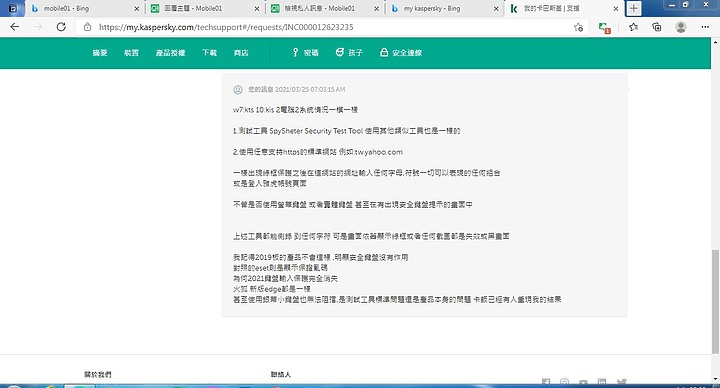Click the message timestamp 2021/03/25 07:03:15 AM
The height and width of the screenshot is (388, 720).
[x=310, y=90]
